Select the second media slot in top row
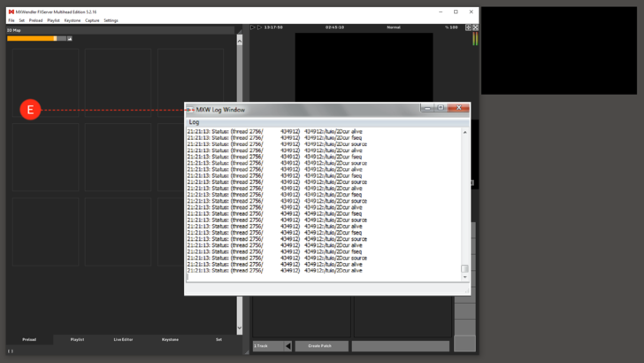This screenshot has height=363, width=644. click(x=118, y=83)
